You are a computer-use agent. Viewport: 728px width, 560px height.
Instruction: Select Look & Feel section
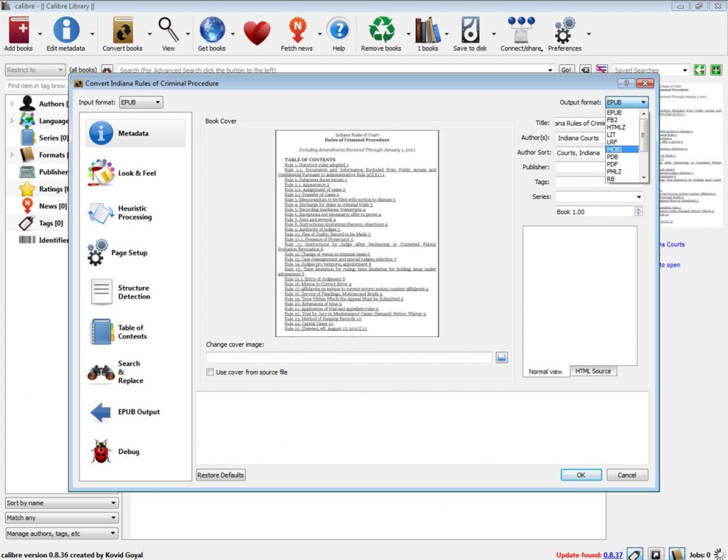136,173
